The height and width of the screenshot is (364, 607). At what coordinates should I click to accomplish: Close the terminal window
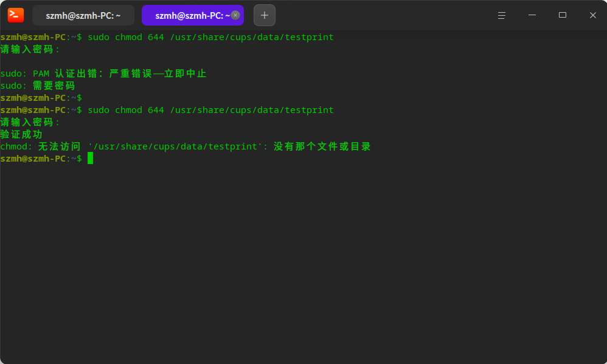tap(592, 15)
